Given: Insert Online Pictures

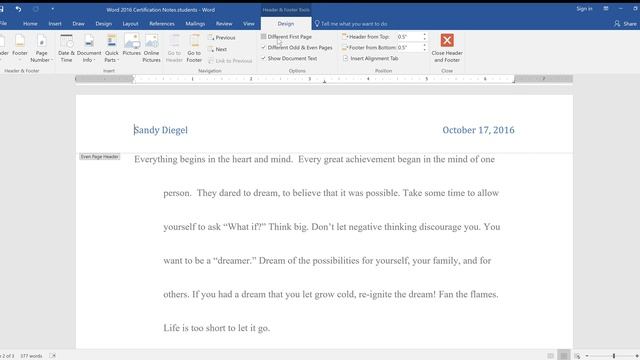Looking at the screenshot, I should tap(151, 48).
